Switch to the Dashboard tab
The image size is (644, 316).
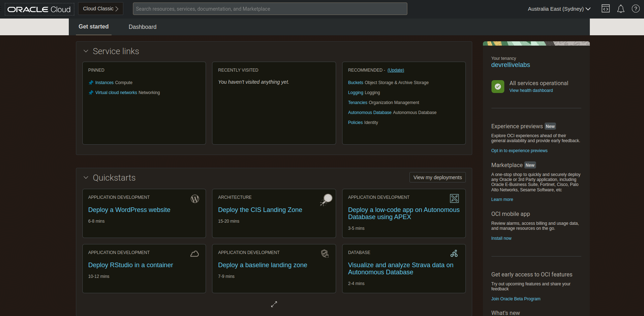pyautogui.click(x=143, y=27)
